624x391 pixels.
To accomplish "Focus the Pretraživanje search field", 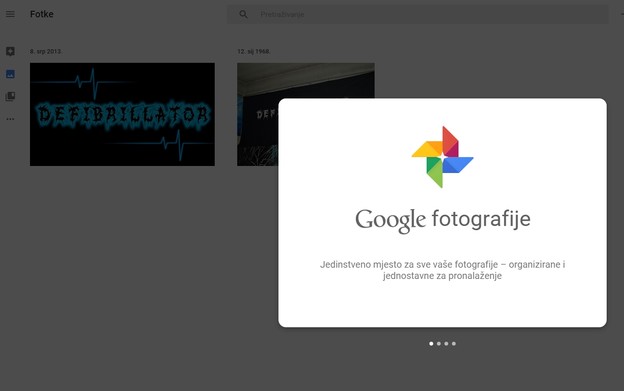I will [x=417, y=14].
